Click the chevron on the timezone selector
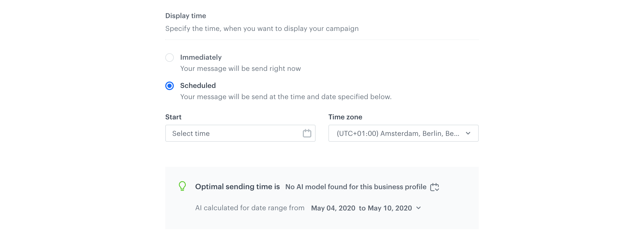 tap(469, 133)
